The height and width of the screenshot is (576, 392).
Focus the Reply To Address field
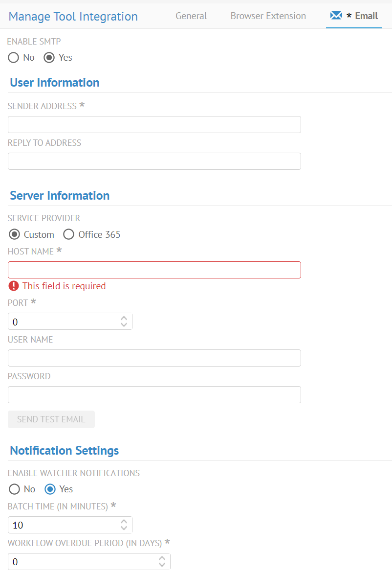coord(154,161)
